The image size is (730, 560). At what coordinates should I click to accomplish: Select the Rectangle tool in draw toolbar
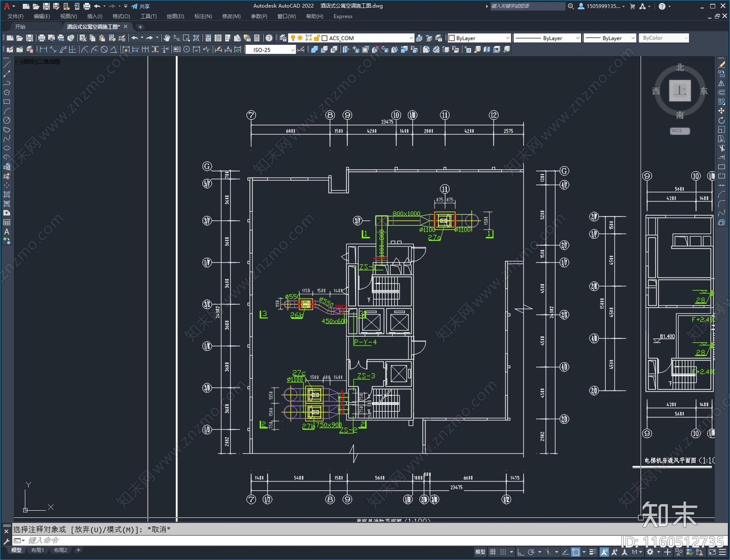tap(6, 102)
